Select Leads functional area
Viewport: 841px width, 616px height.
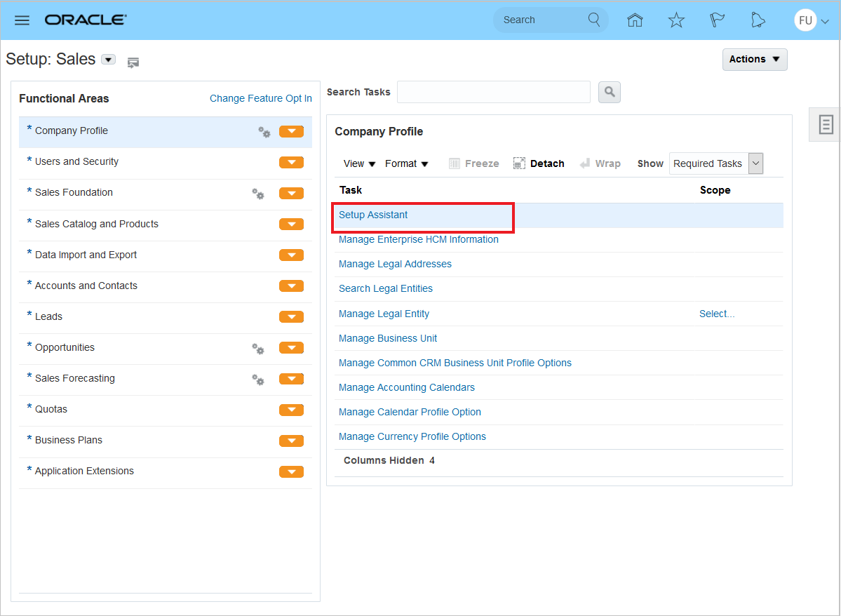[49, 316]
